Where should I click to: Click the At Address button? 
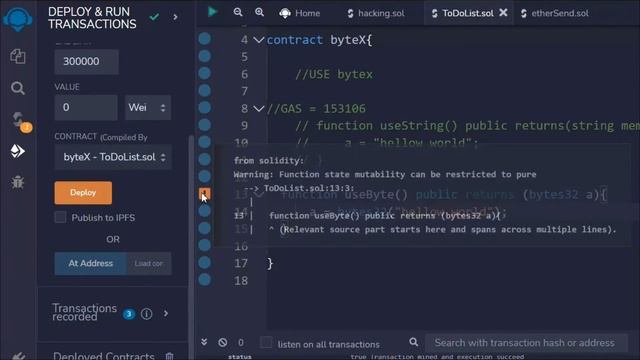point(91,263)
